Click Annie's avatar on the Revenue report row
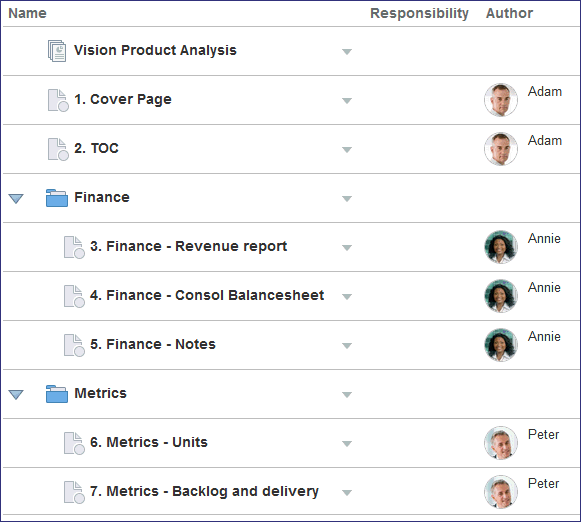This screenshot has height=522, width=581. coord(501,247)
